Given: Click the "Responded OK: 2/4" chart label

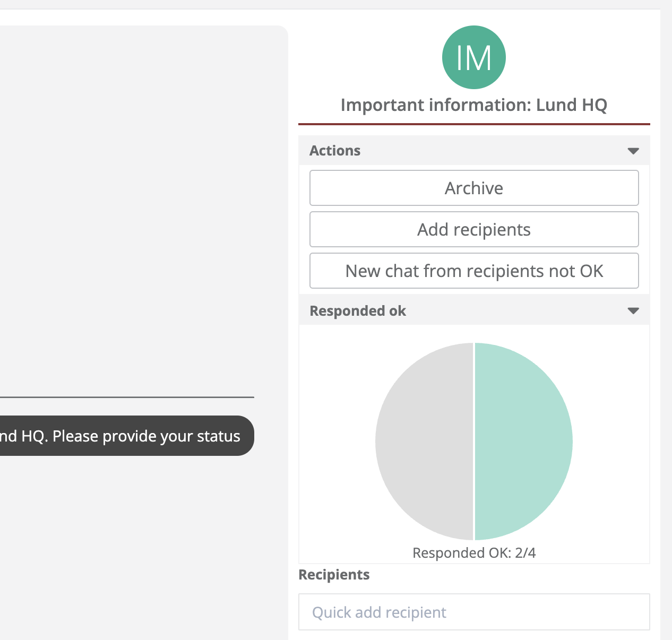Looking at the screenshot, I should tap(473, 553).
